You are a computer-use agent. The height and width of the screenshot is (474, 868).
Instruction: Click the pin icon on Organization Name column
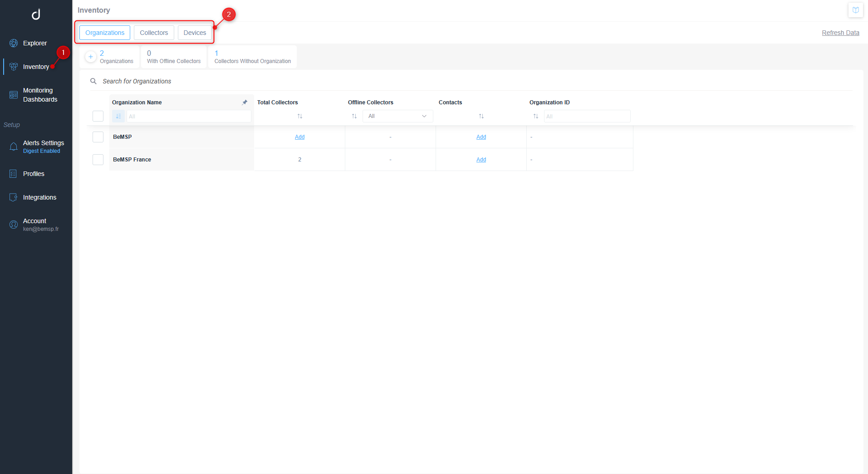pos(245,103)
